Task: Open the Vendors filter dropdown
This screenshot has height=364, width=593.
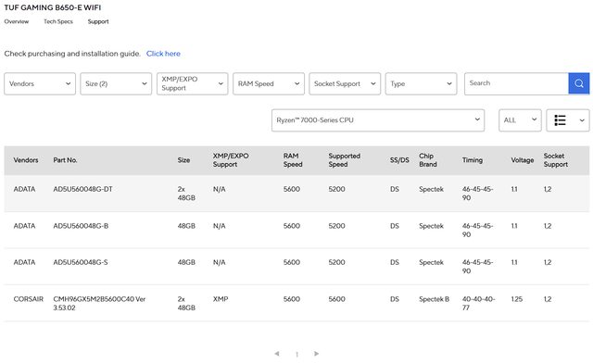Action: [40, 84]
